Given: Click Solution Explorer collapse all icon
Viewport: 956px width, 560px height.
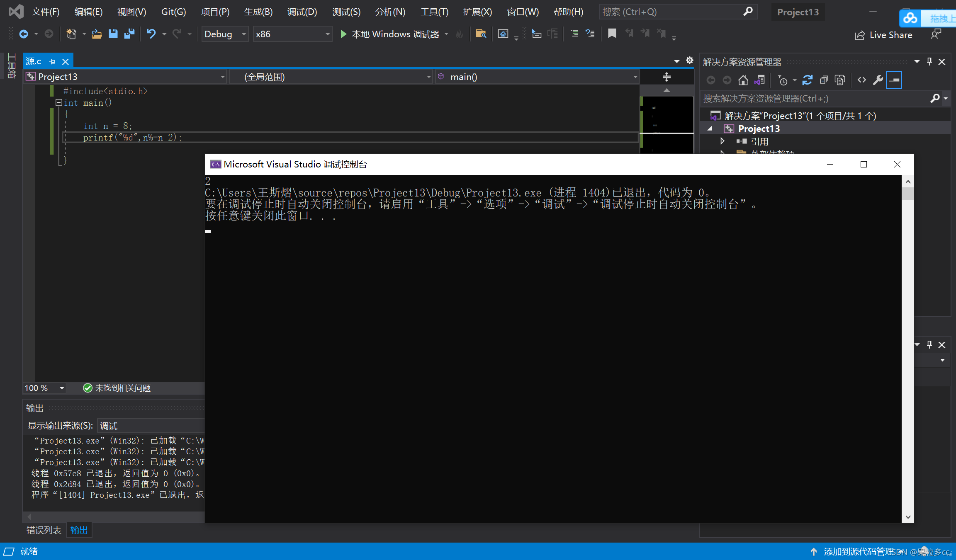Looking at the screenshot, I should (x=824, y=80).
